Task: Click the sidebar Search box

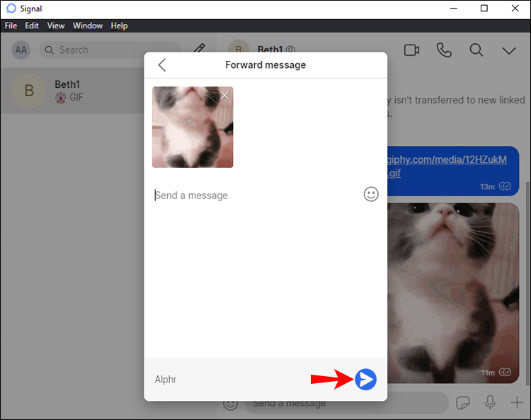Action: (110, 50)
